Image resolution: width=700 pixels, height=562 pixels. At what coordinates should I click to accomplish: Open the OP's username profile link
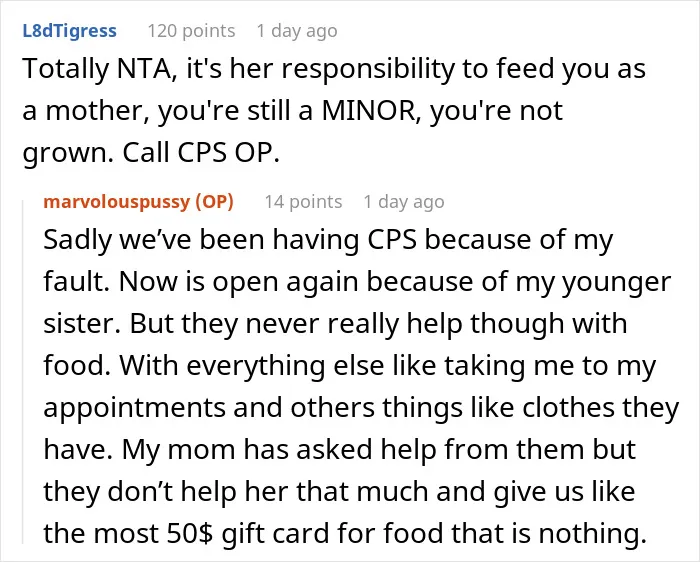(117, 202)
